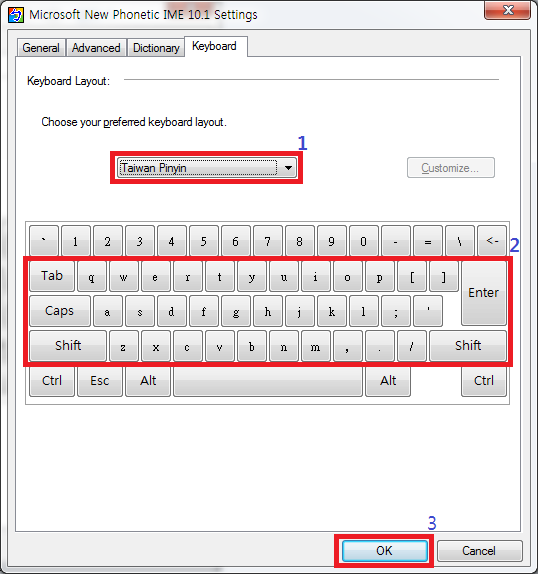Image resolution: width=538 pixels, height=574 pixels.
Task: Click the 't' key on keyboard preview
Action: (220, 276)
